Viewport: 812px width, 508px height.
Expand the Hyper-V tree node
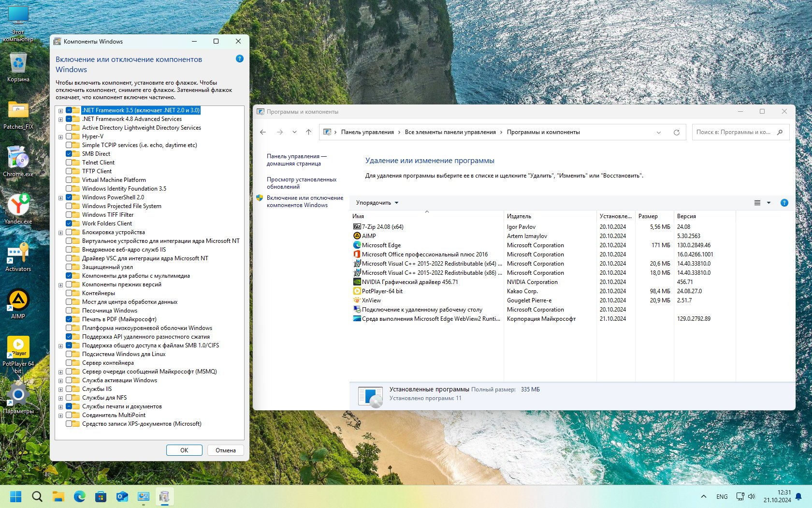click(61, 137)
